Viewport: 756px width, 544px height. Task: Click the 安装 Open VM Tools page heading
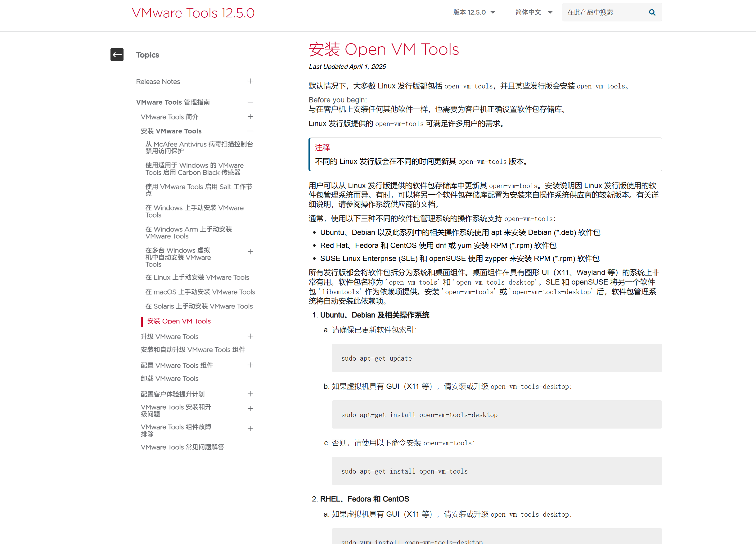point(384,49)
